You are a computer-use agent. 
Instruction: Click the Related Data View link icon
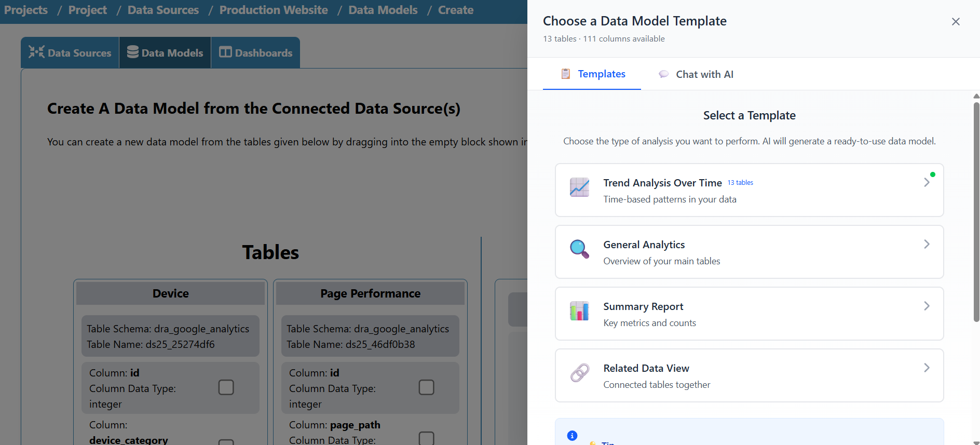click(579, 373)
